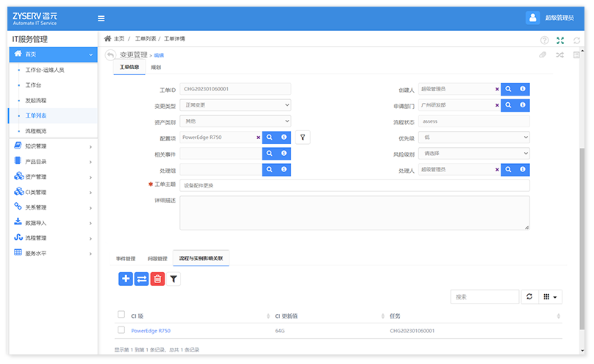594x364 pixels.
Task: Click the blue edit link beside change management
Action: click(159, 55)
